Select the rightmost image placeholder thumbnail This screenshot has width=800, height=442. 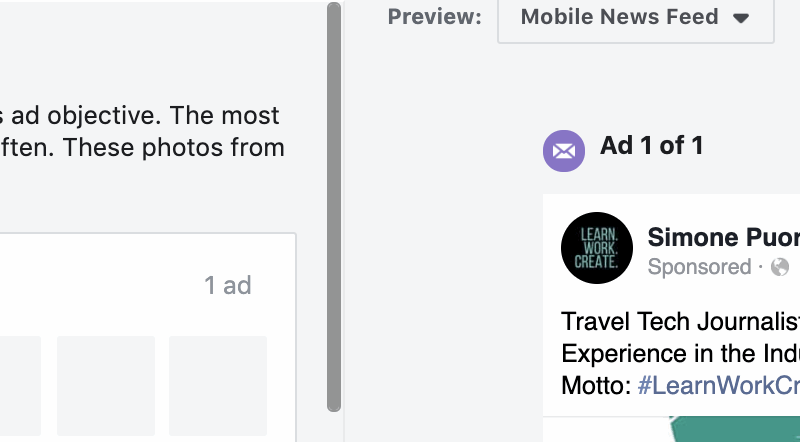coord(218,385)
